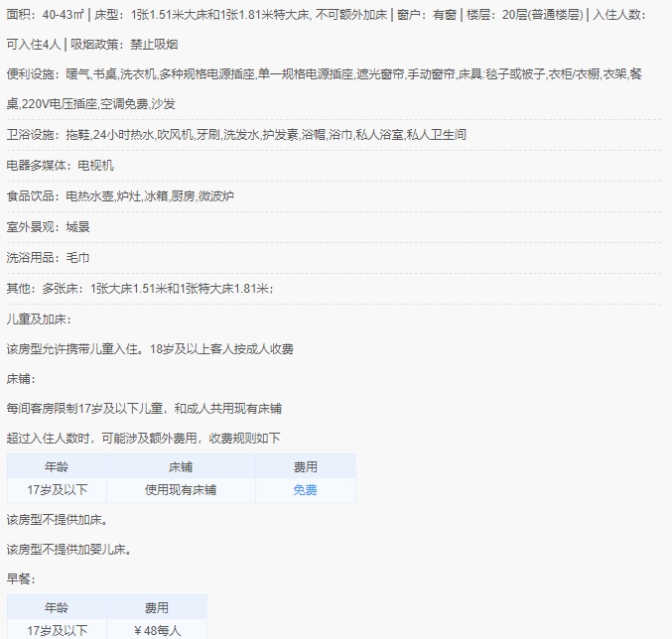This screenshot has height=639, width=672.
Task: Click the 卫浴设施 row label
Action: (32, 135)
